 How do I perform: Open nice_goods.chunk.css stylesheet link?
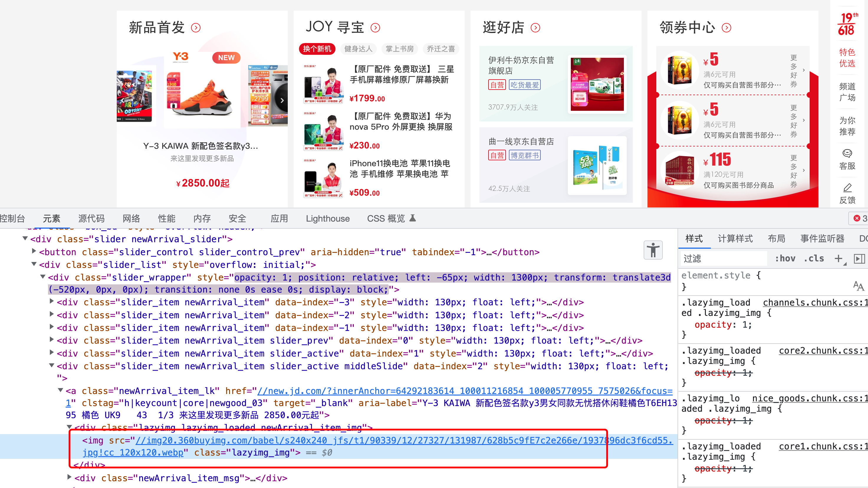click(x=810, y=398)
